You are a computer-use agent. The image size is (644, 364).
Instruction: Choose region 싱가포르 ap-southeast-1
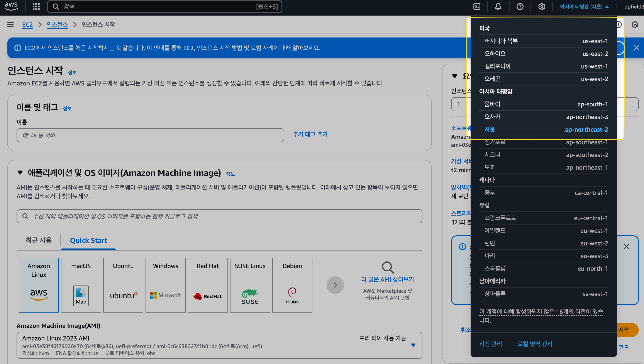(x=544, y=142)
